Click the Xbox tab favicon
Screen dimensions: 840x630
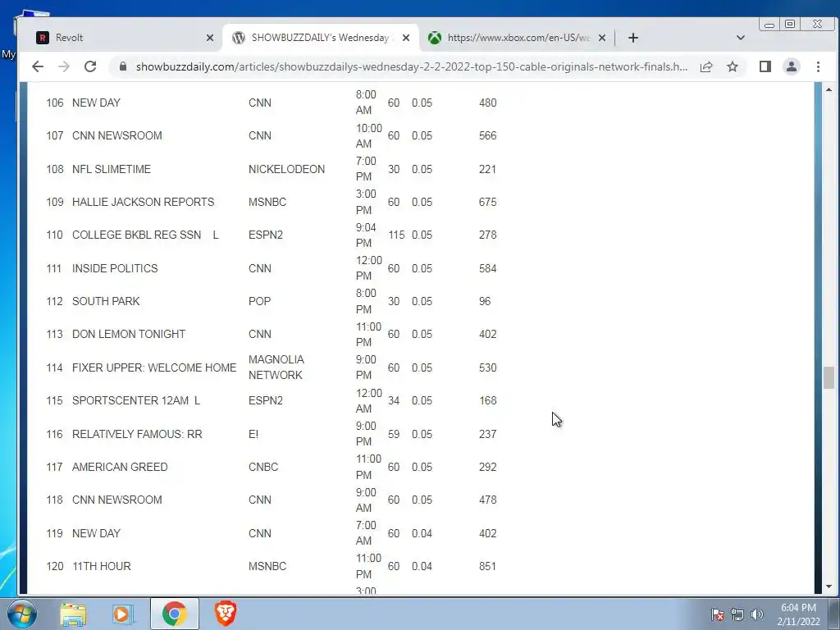(435, 38)
